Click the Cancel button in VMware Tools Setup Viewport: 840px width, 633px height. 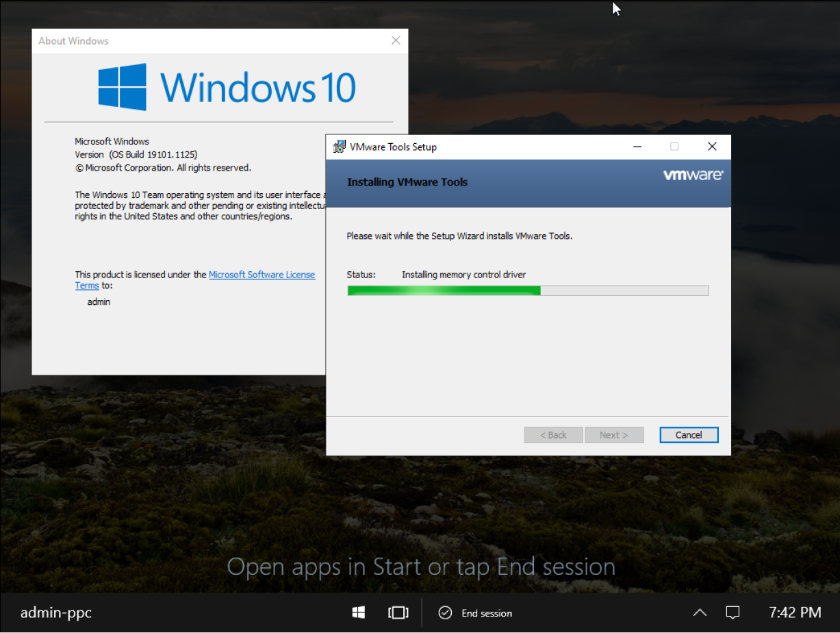click(x=689, y=435)
